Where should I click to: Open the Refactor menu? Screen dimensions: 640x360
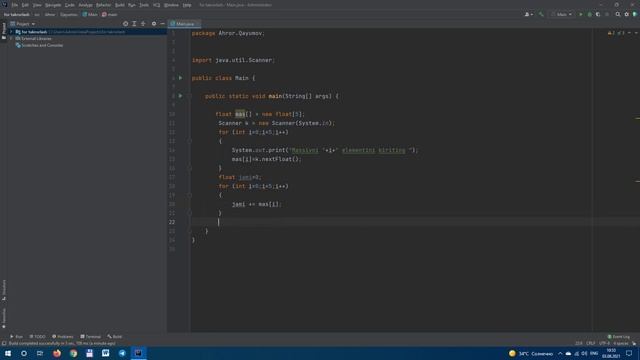click(104, 5)
